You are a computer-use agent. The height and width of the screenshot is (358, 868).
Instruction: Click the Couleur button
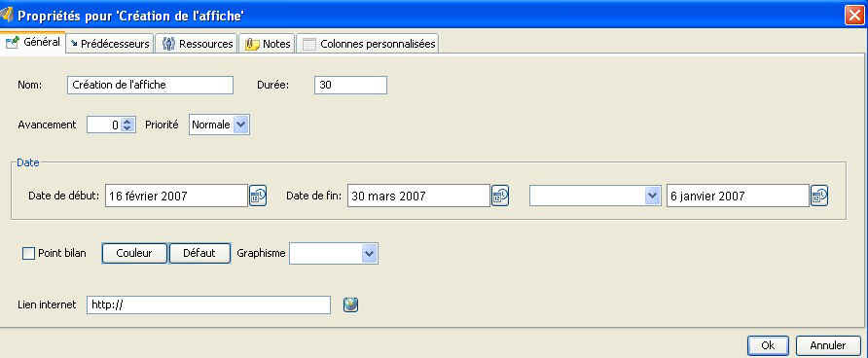click(134, 254)
